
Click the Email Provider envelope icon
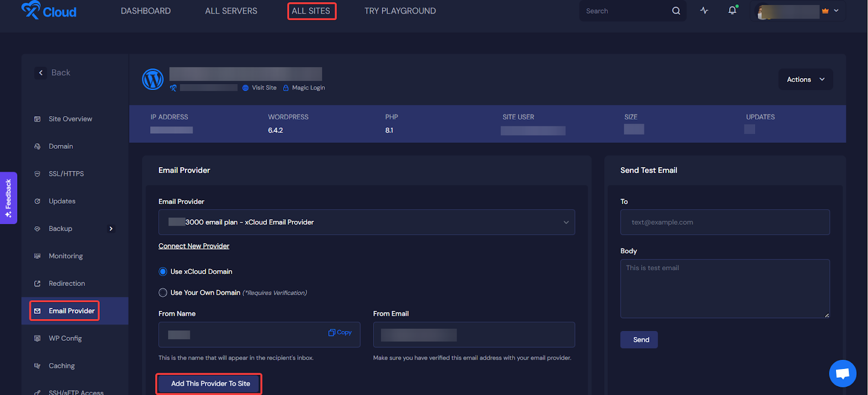pyautogui.click(x=37, y=311)
